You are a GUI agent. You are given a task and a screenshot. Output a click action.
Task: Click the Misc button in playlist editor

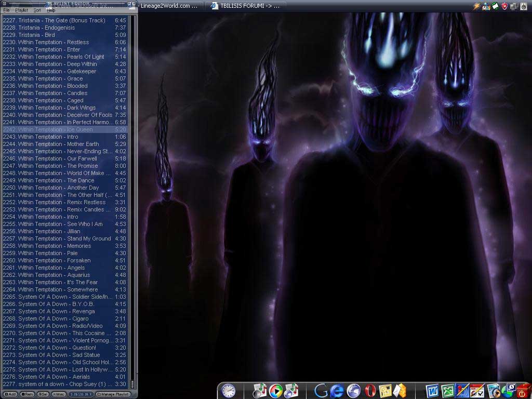click(59, 394)
